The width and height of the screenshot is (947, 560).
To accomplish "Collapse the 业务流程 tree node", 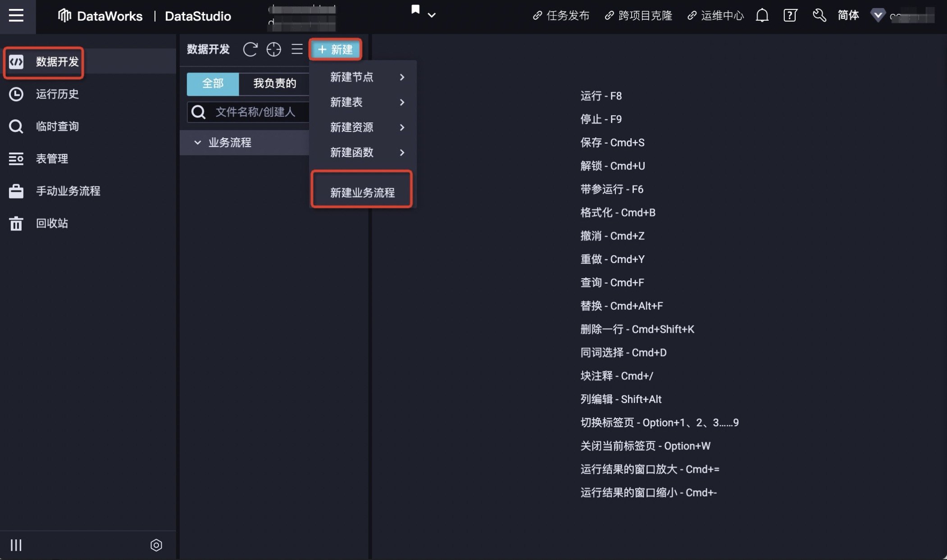I will [197, 143].
